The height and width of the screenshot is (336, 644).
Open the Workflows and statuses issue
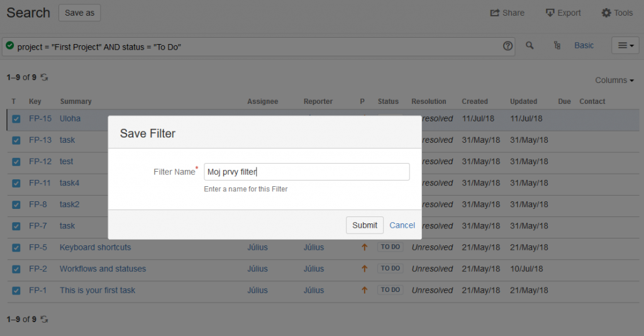point(103,269)
